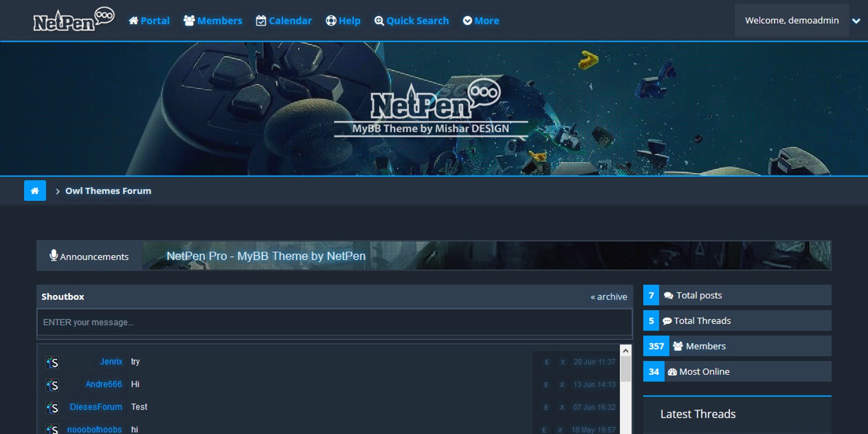Open the shoutbox archive link
The width and height of the screenshot is (868, 434).
click(x=609, y=297)
